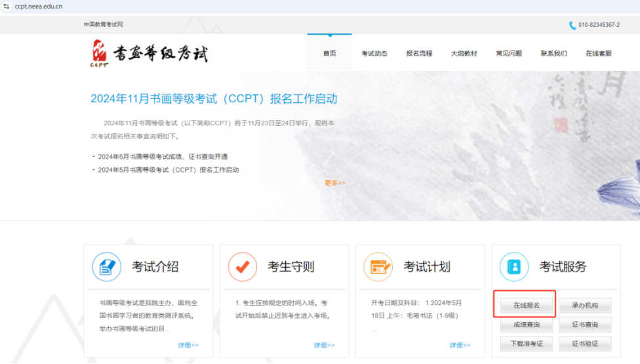Click the CCPT logo in header
Viewport: 640px width, 364px height.
(x=150, y=53)
